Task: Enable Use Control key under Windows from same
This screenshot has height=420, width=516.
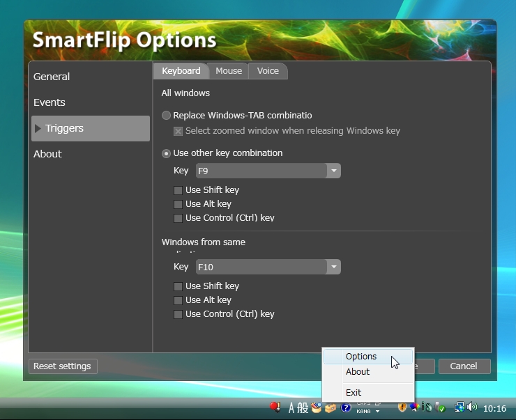Action: (x=178, y=315)
